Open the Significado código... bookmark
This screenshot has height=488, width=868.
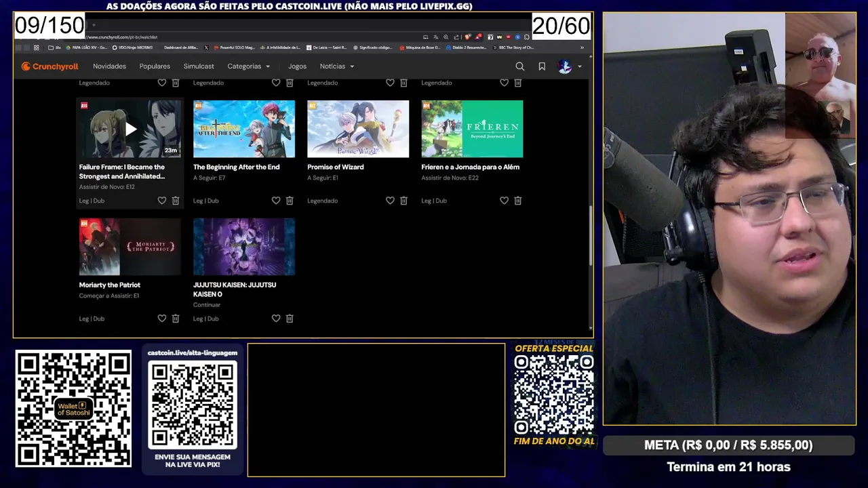coord(372,47)
